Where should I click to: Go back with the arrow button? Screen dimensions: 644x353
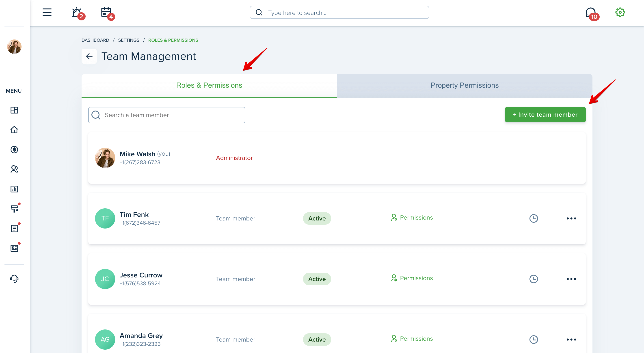[x=89, y=56]
